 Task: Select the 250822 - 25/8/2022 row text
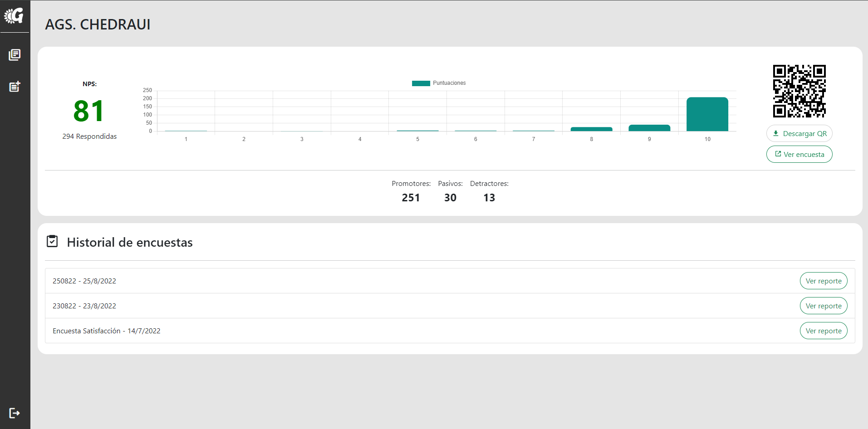tap(84, 281)
